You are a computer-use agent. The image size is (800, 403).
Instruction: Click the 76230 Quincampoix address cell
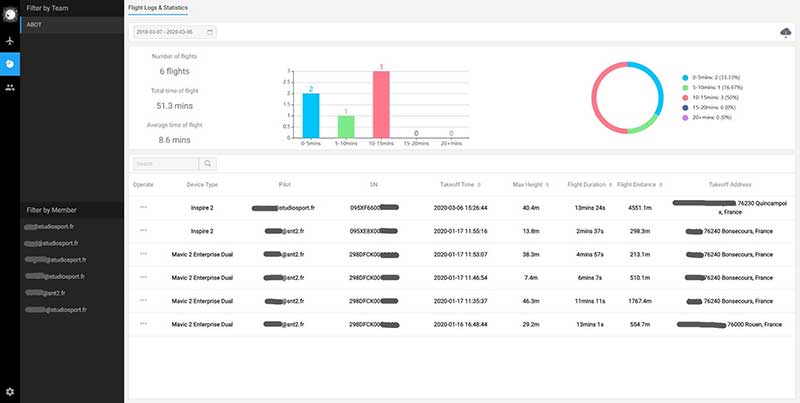(730, 207)
